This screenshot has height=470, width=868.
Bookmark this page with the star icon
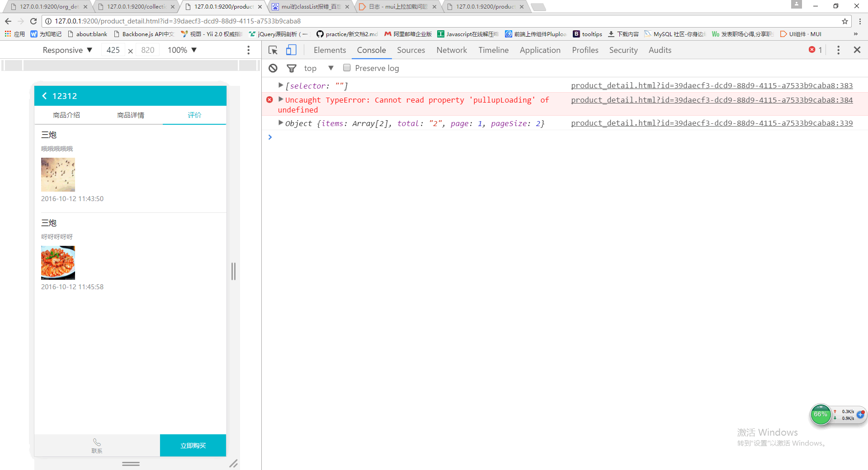(844, 21)
